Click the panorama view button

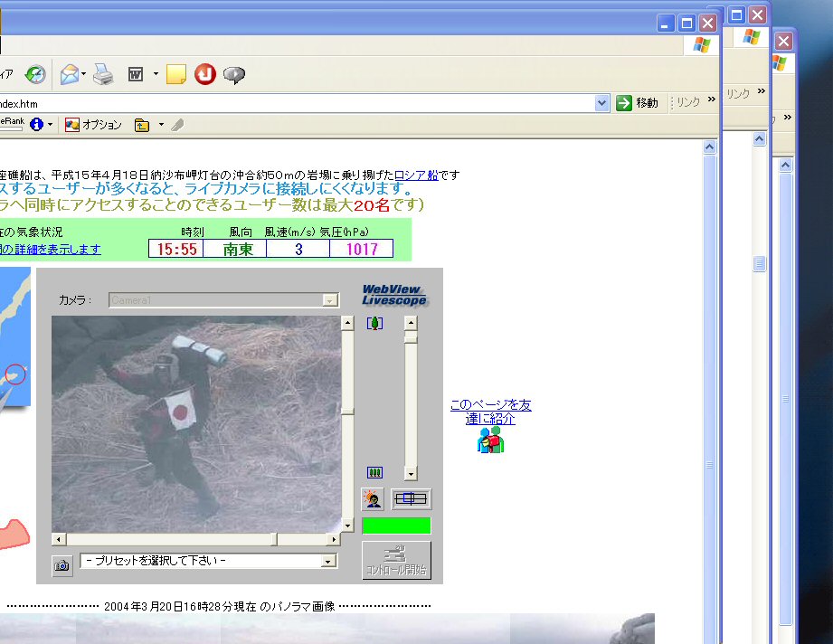pos(412,499)
